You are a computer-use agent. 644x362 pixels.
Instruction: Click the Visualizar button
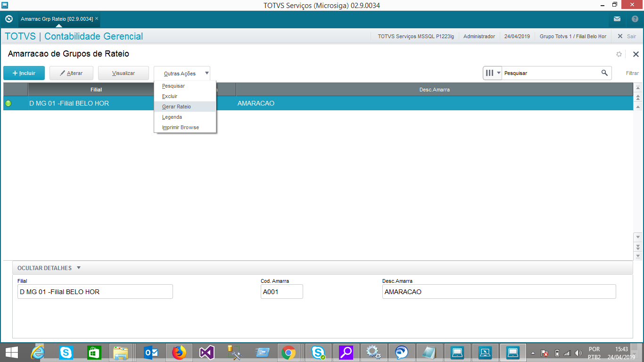[x=124, y=73]
